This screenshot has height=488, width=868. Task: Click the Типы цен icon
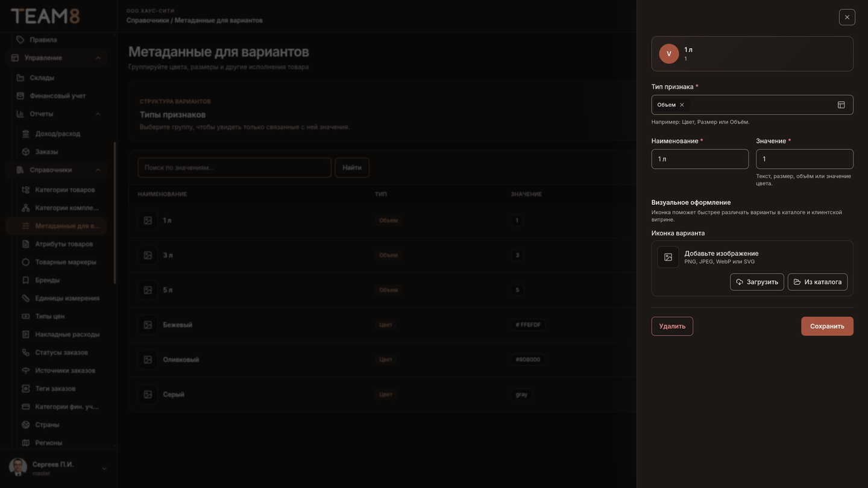coord(26,316)
